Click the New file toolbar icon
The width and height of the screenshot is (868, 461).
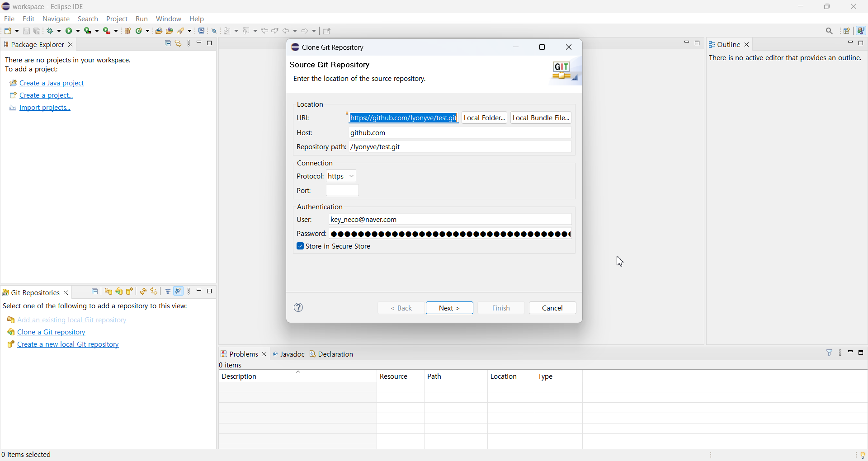pos(8,31)
